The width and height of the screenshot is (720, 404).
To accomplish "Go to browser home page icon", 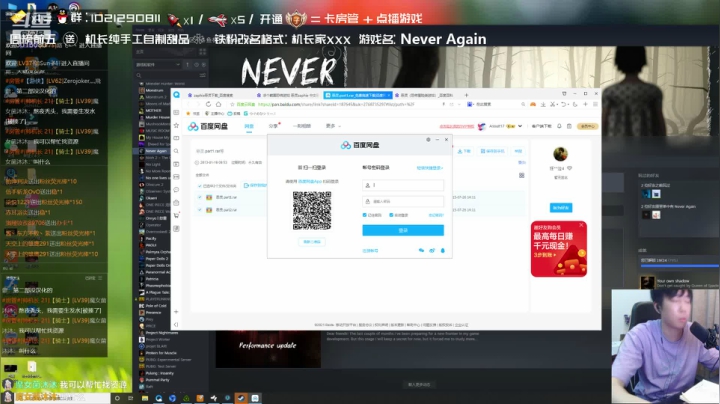I will (219, 104).
